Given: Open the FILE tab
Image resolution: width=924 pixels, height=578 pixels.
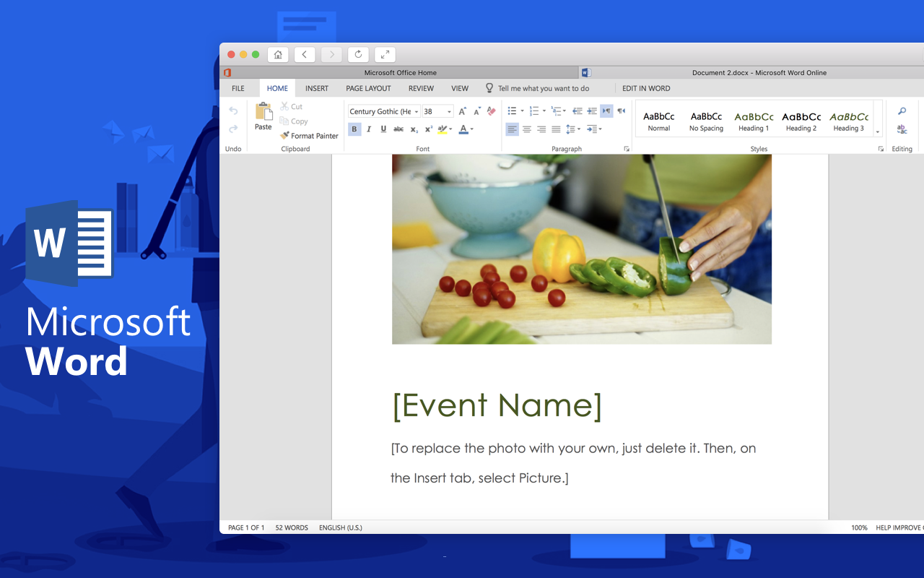Looking at the screenshot, I should 238,88.
